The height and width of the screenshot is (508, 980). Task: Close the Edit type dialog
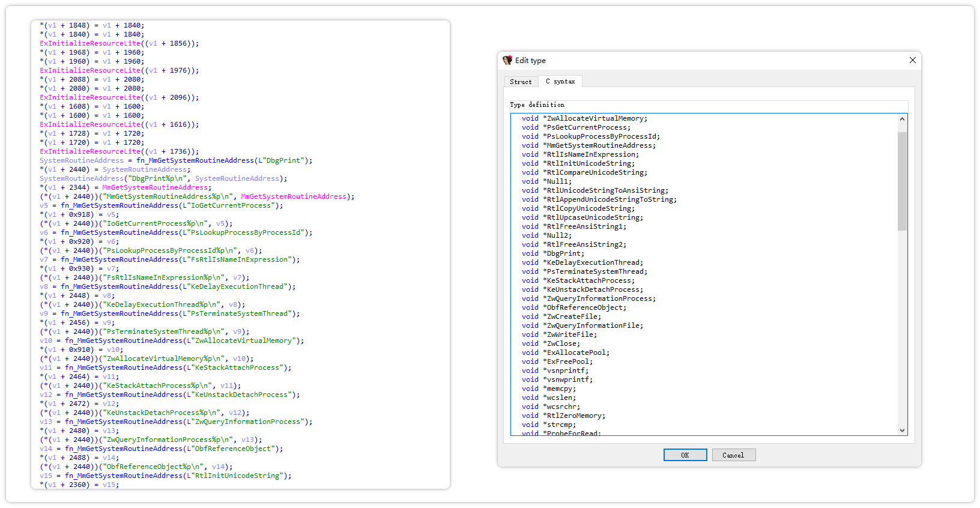pos(912,60)
